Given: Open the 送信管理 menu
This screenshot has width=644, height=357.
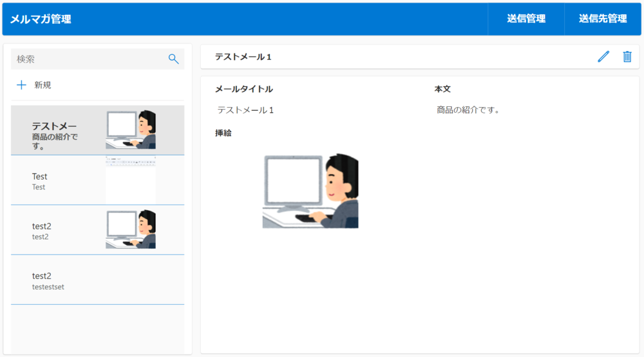Looking at the screenshot, I should [526, 19].
